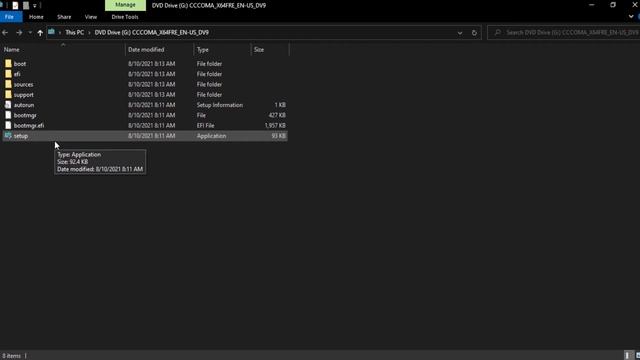The image size is (640, 360).
Task: Click the sources folder name
Action: coord(24,84)
